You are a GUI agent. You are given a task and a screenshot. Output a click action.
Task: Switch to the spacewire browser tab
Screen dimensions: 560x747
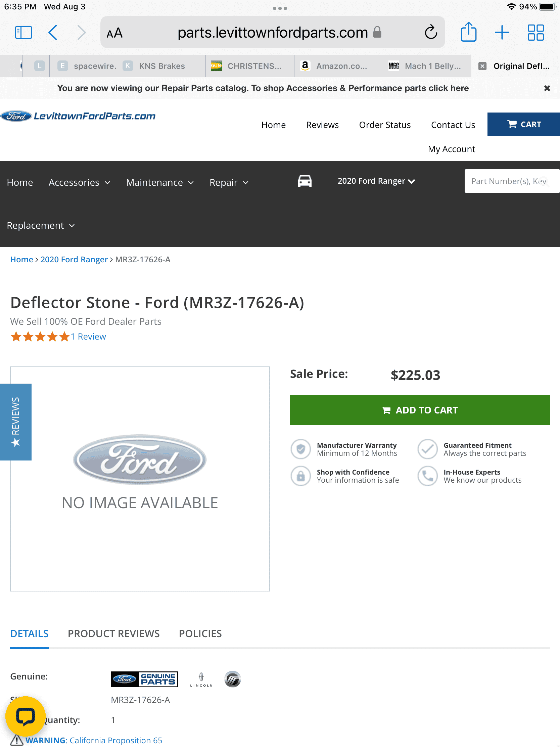coord(83,66)
